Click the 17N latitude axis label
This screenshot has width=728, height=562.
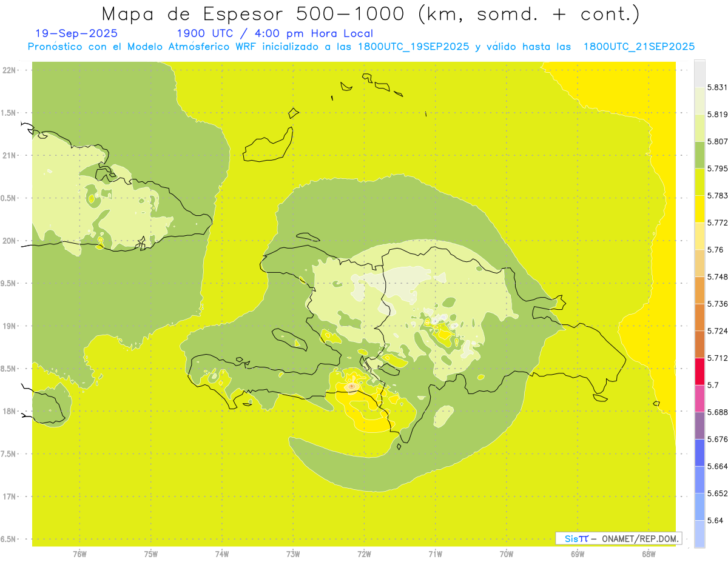pos(10,497)
